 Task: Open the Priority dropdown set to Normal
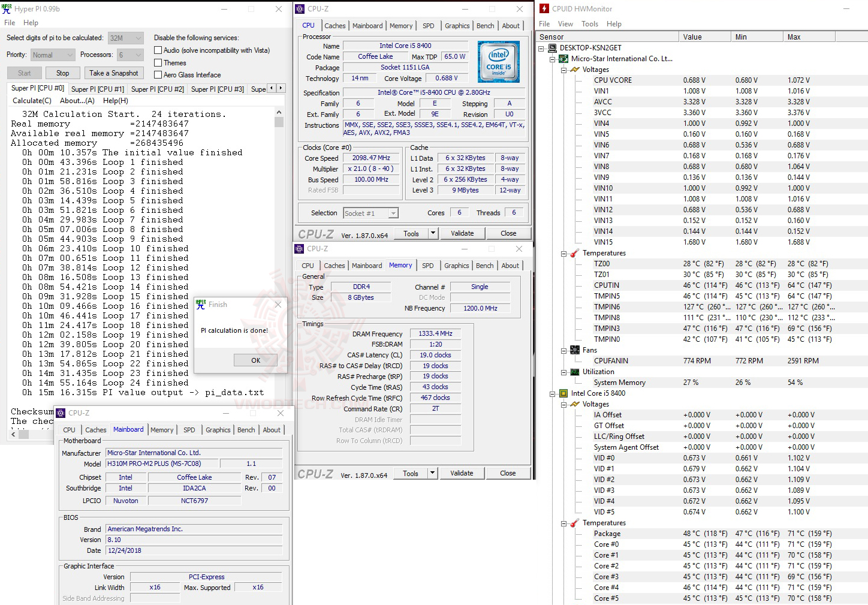(x=53, y=55)
